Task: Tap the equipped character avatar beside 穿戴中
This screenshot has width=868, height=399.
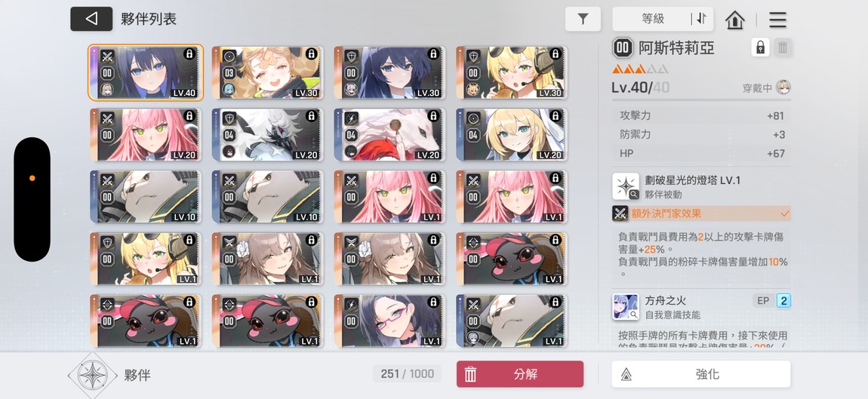Action: pyautogui.click(x=783, y=87)
